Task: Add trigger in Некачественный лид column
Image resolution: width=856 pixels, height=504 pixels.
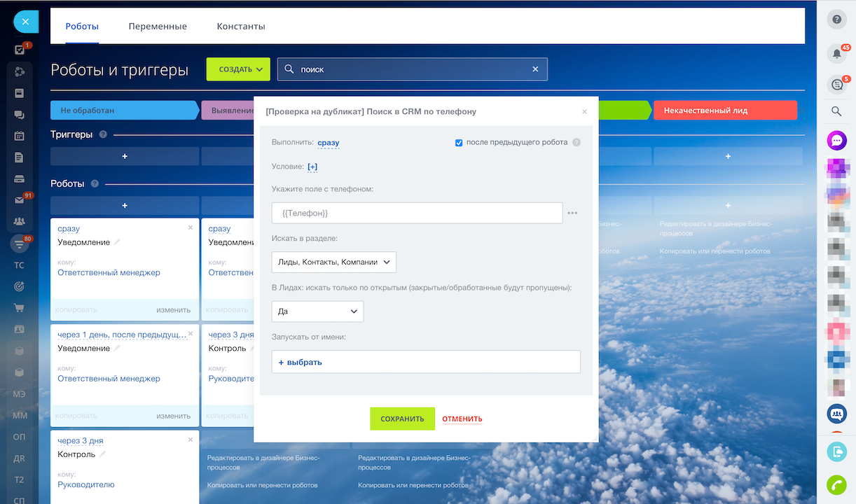Action: pyautogui.click(x=729, y=156)
